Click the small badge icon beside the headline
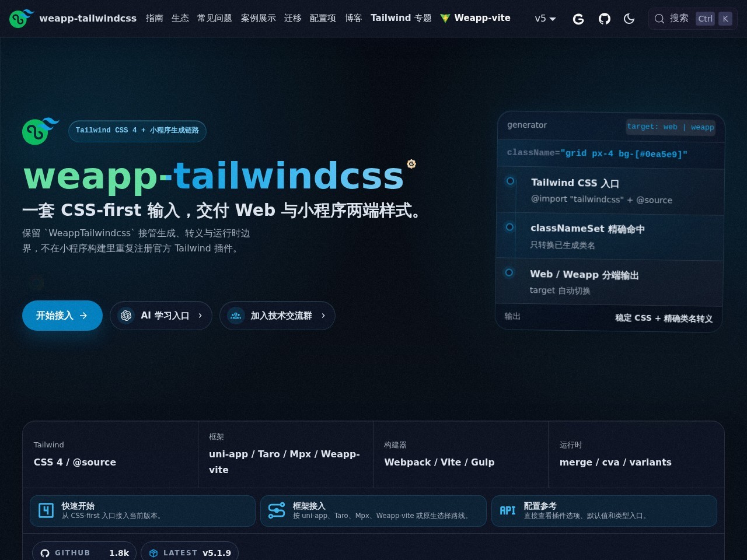The width and height of the screenshot is (747, 560). coord(411,164)
